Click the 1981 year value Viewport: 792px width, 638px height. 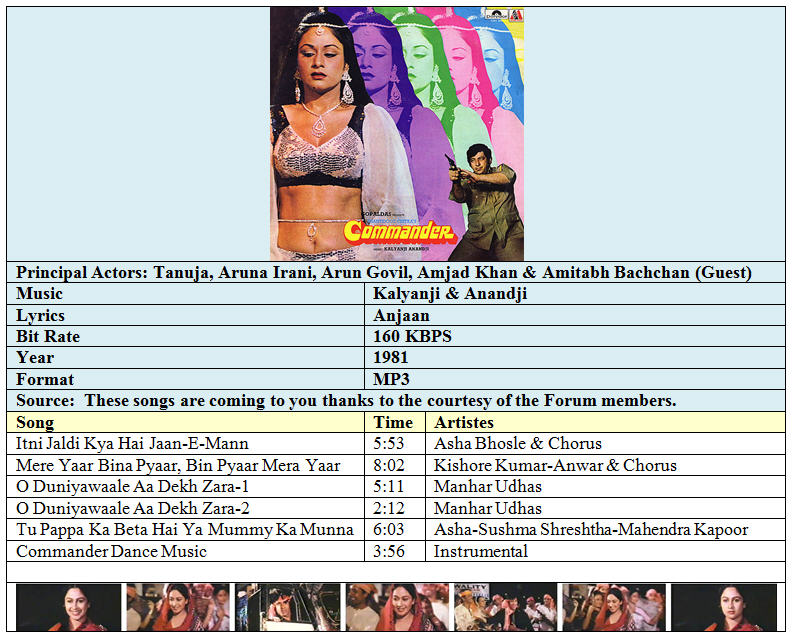click(x=390, y=358)
